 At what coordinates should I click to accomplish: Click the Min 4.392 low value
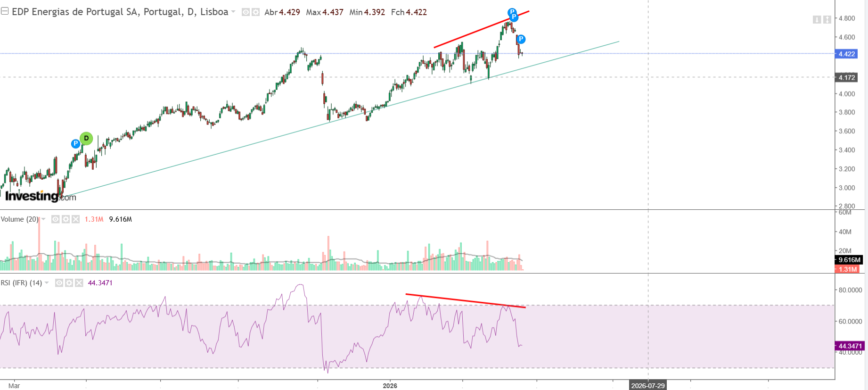[367, 12]
